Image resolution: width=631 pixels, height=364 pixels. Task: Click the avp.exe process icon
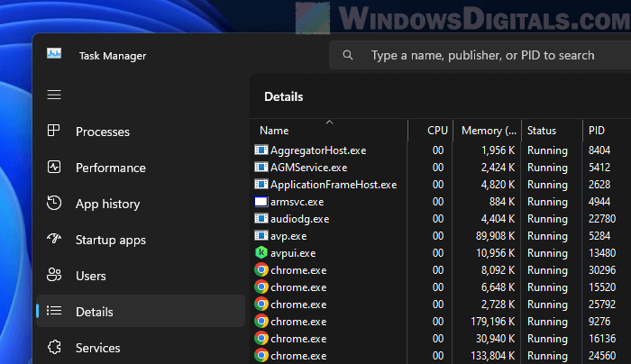point(261,235)
